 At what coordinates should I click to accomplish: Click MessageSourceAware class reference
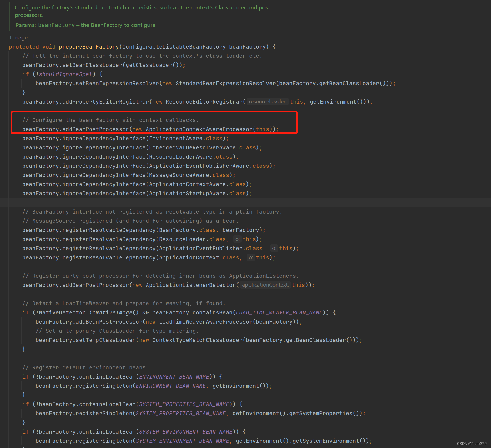(179, 175)
